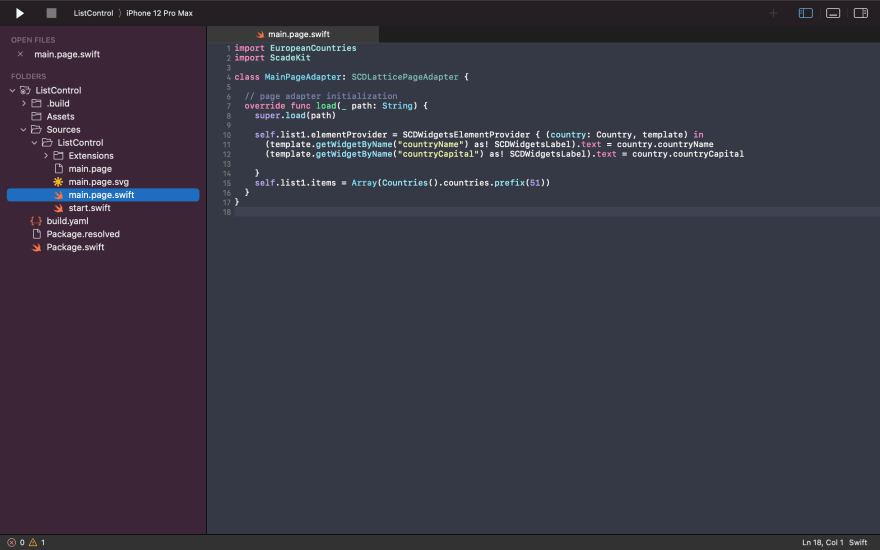Close main.page.swift in Open Files

point(20,54)
